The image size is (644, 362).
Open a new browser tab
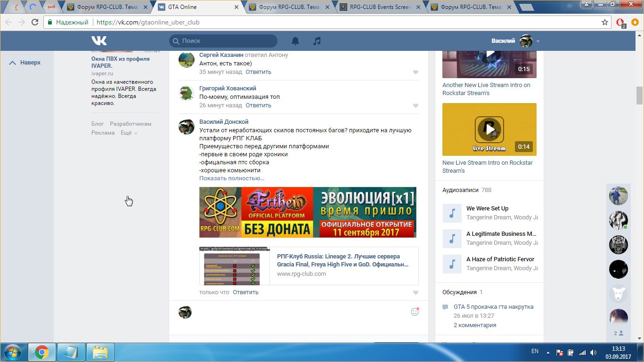[x=526, y=7]
